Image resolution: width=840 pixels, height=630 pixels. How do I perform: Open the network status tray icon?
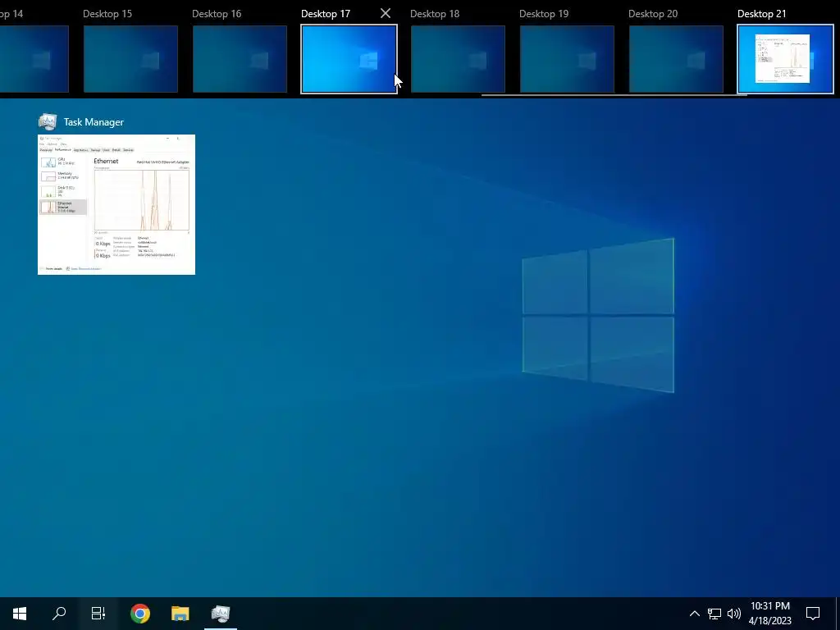(714, 614)
